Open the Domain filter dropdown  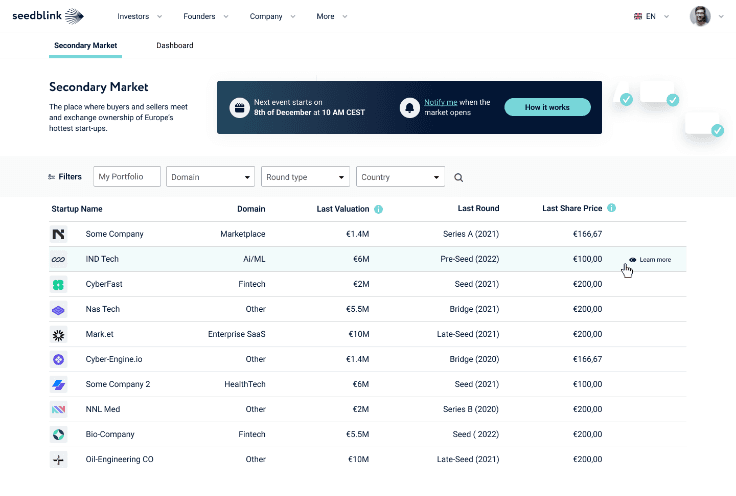tap(210, 177)
